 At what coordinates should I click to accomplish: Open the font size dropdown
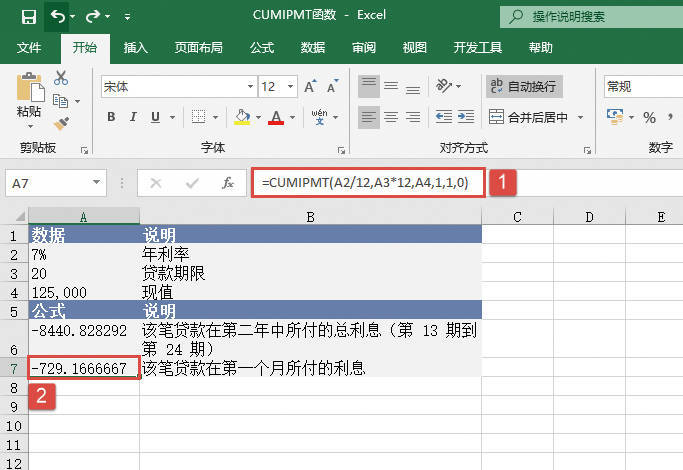291,87
